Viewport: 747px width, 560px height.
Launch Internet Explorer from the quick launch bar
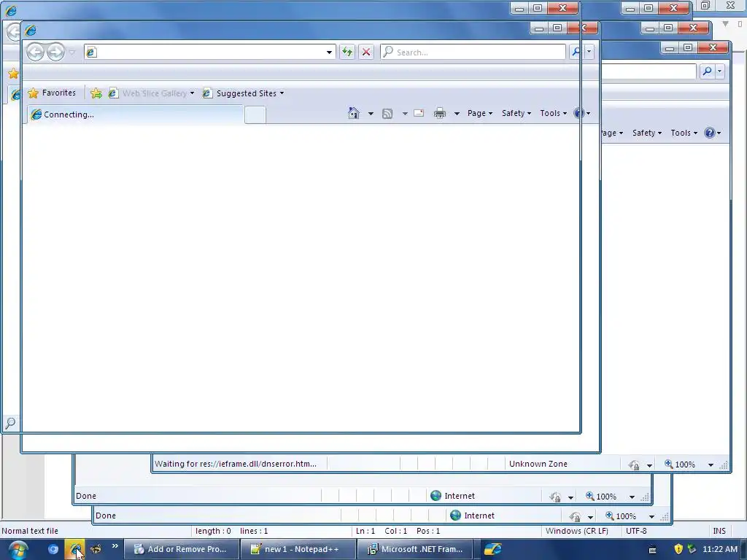[75, 549]
